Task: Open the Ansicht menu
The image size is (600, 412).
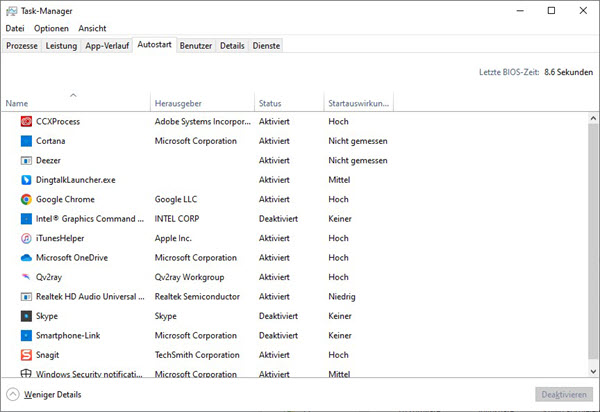Action: pyautogui.click(x=92, y=28)
